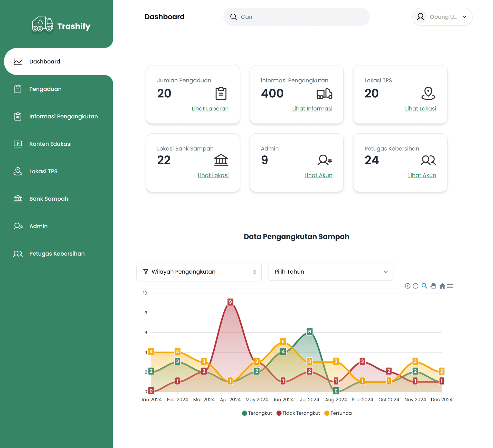
Task: Toggle Tidak Terangkut series in chart legend
Action: point(298,413)
